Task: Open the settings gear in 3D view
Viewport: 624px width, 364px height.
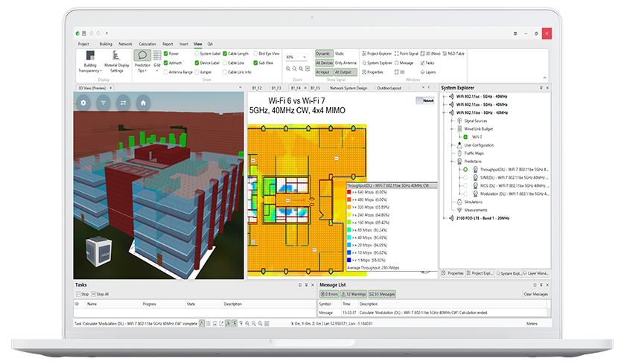Action: click(83, 103)
